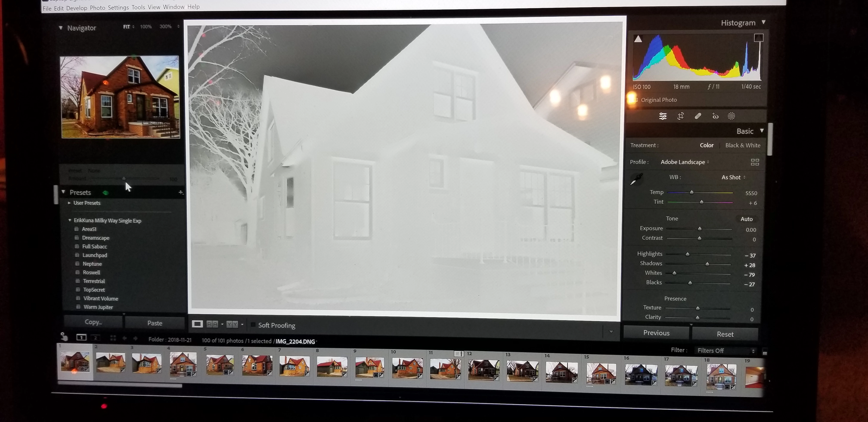Click the Auto tone button
868x422 pixels.
pyautogui.click(x=746, y=219)
